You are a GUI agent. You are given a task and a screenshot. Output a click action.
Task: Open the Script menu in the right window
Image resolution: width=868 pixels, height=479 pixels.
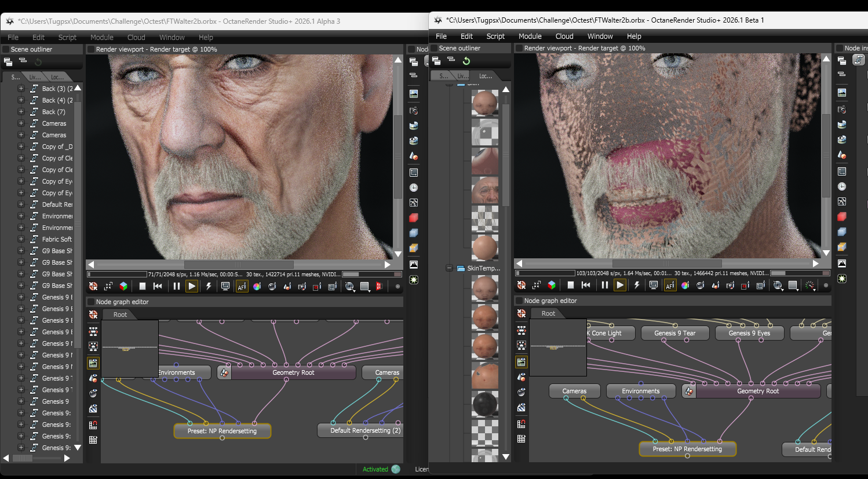point(495,36)
